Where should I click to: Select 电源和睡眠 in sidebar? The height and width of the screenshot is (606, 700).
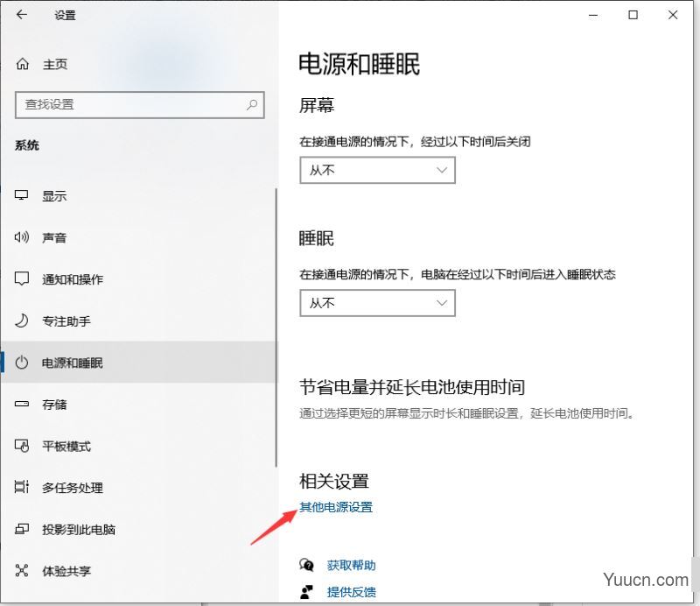click(139, 363)
